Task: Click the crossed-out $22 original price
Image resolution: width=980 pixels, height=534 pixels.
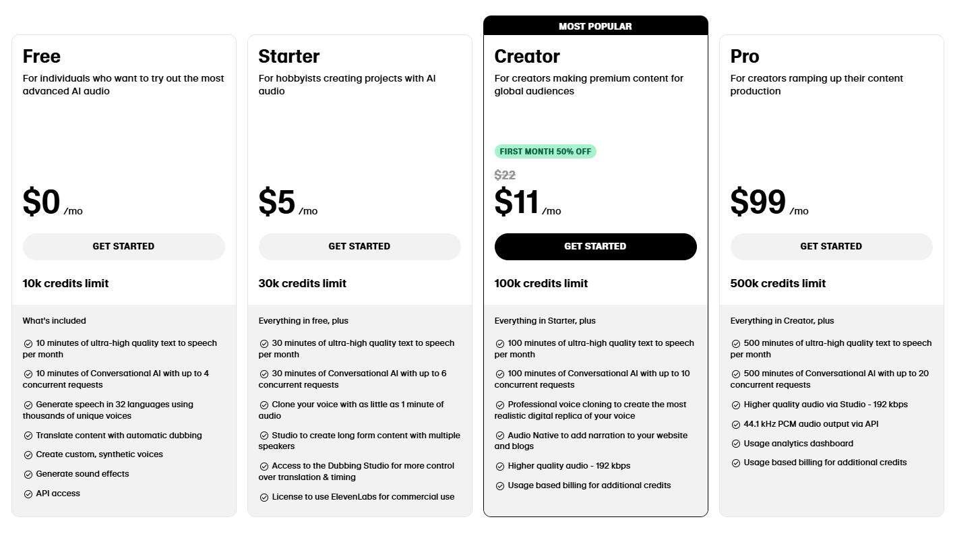Action: click(504, 175)
